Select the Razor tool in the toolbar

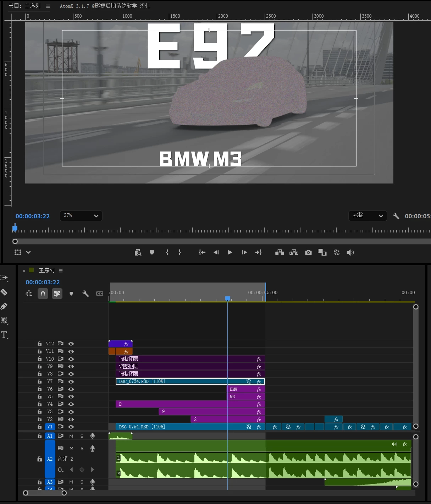(4, 292)
